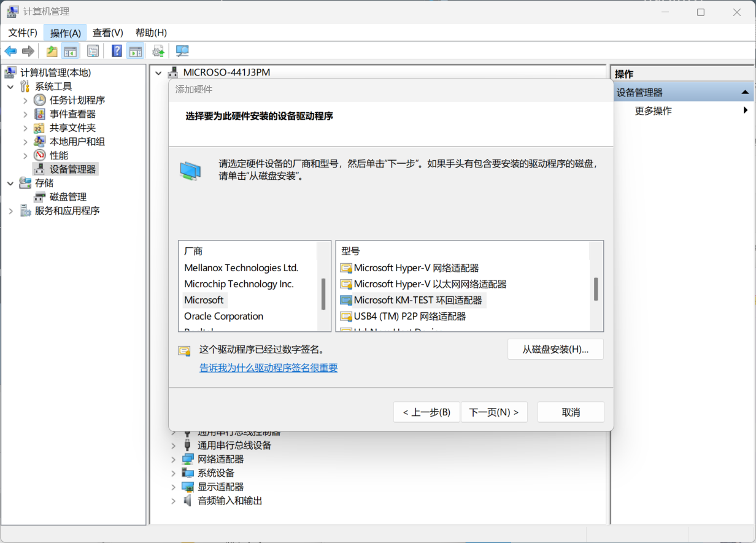This screenshot has width=756, height=543.
Task: Open the 更多操作 submenu arrow
Action: pos(746,110)
